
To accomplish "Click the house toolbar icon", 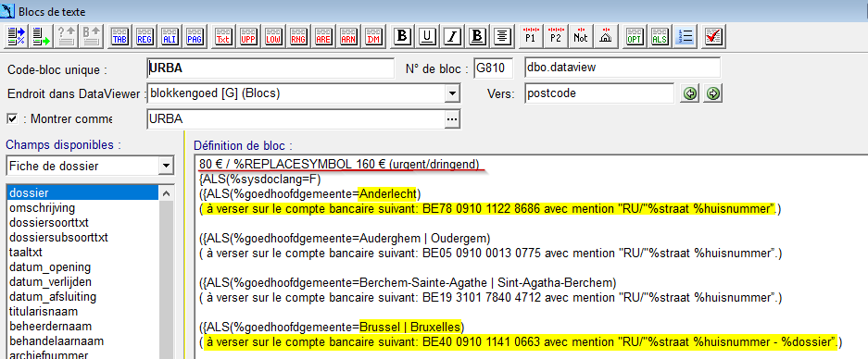I will click(x=605, y=36).
